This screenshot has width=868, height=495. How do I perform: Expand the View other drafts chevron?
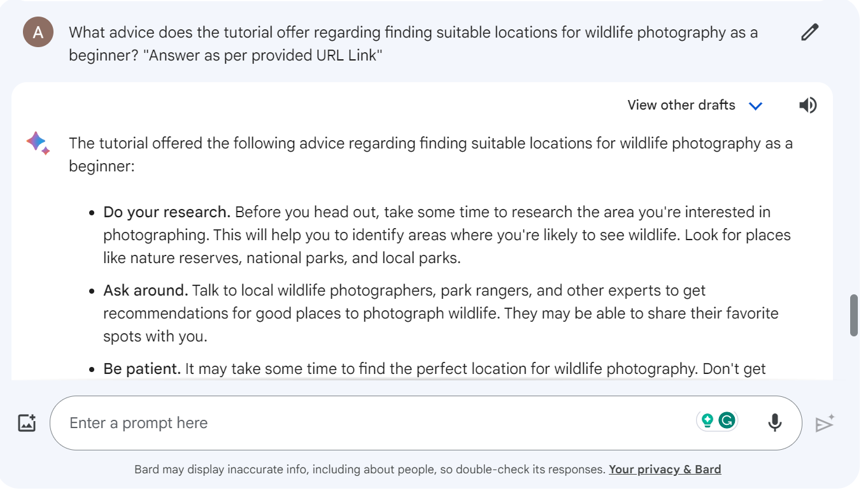pyautogui.click(x=755, y=106)
